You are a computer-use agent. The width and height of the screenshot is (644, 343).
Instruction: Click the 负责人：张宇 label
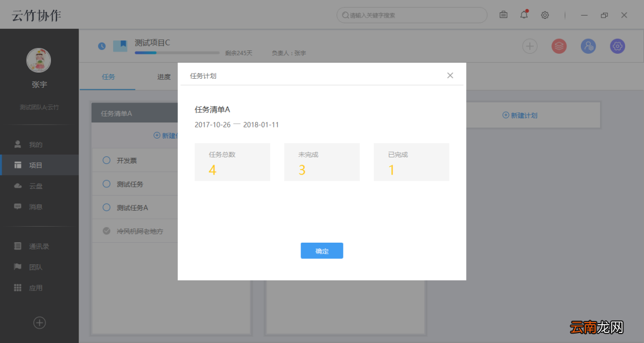289,53
